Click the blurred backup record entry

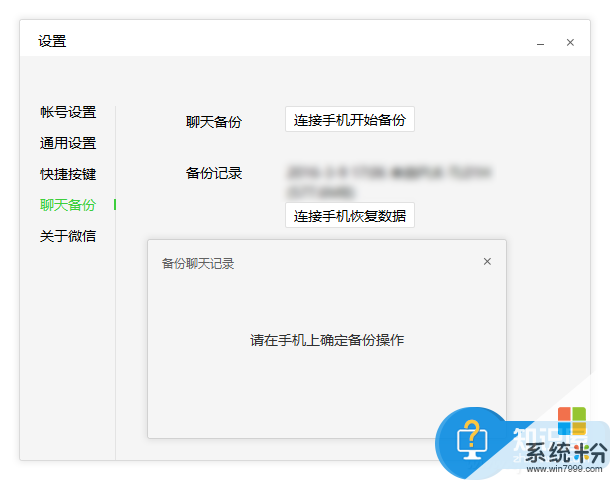[x=389, y=182]
